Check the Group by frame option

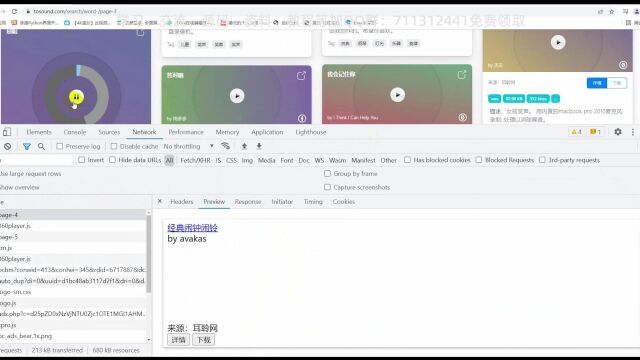[x=327, y=173]
